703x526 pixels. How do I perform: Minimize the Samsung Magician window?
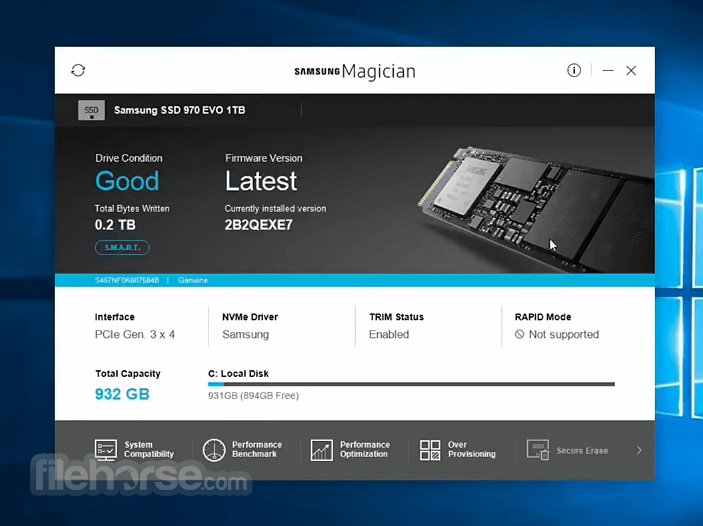tap(608, 70)
